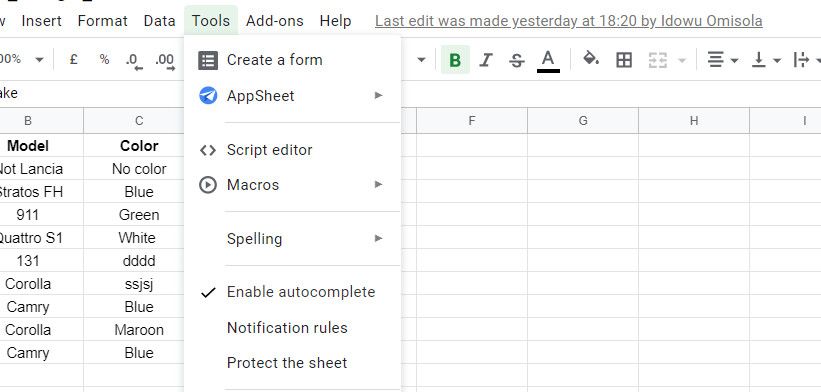Open borders tool
The height and width of the screenshot is (392, 821).
point(624,60)
